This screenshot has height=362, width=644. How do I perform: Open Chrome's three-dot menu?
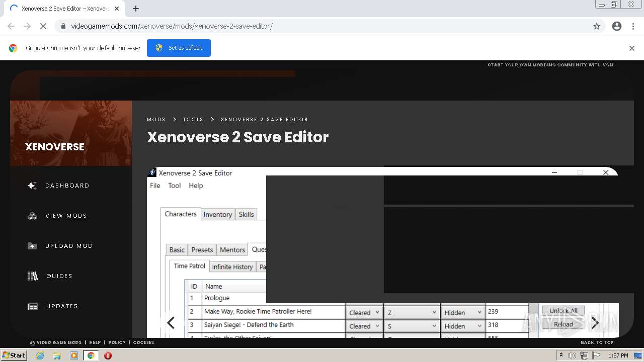(633, 26)
